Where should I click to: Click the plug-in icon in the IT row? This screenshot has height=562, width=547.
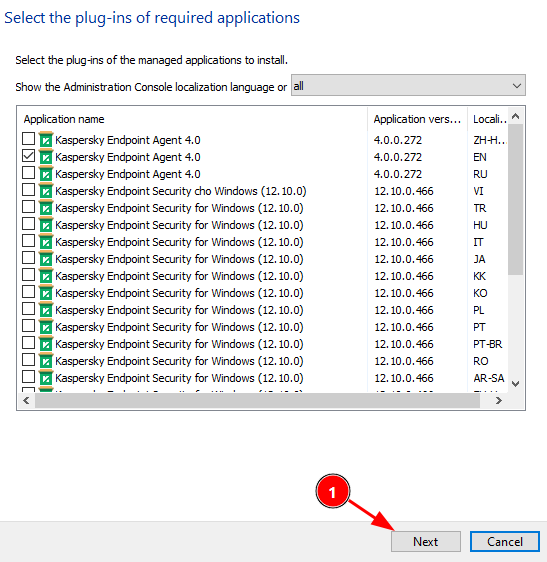click(46, 242)
